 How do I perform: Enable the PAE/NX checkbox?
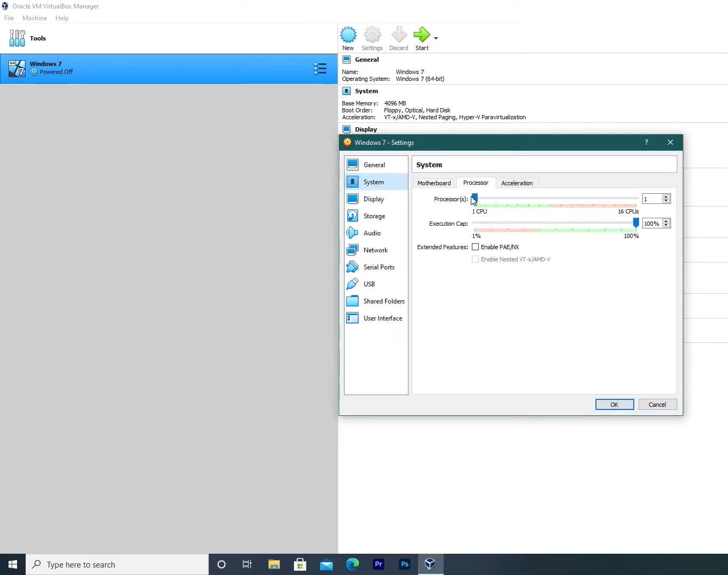(x=475, y=247)
